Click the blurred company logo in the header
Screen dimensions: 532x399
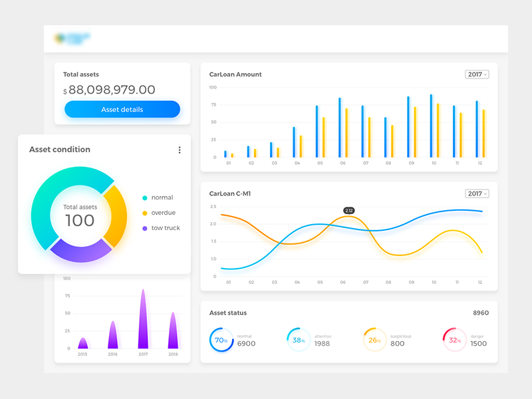tap(72, 38)
